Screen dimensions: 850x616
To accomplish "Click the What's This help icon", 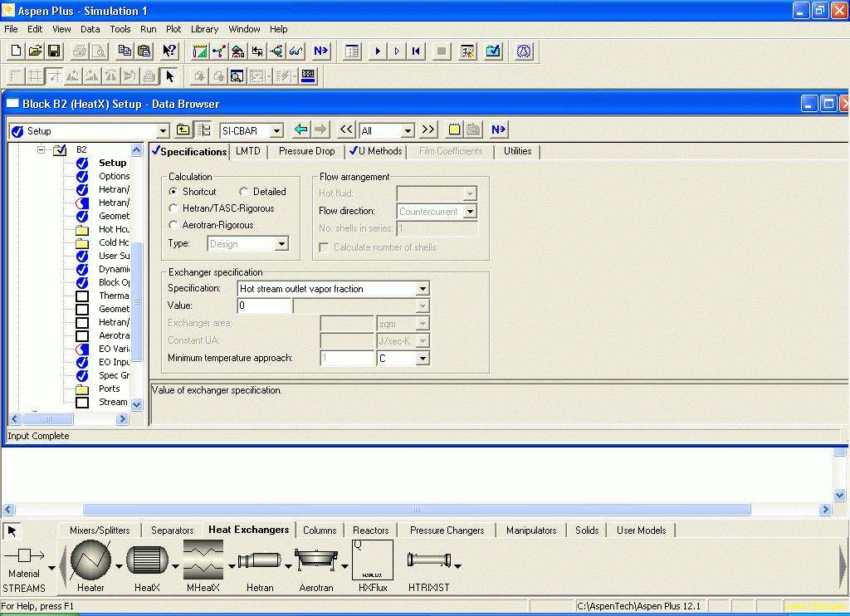I will 169,51.
